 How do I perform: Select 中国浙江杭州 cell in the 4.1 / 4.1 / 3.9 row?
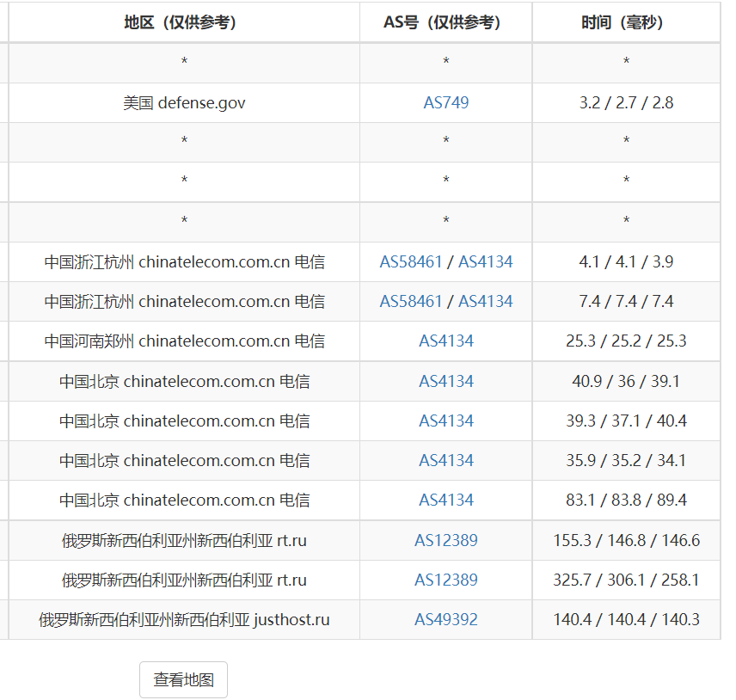click(x=184, y=262)
